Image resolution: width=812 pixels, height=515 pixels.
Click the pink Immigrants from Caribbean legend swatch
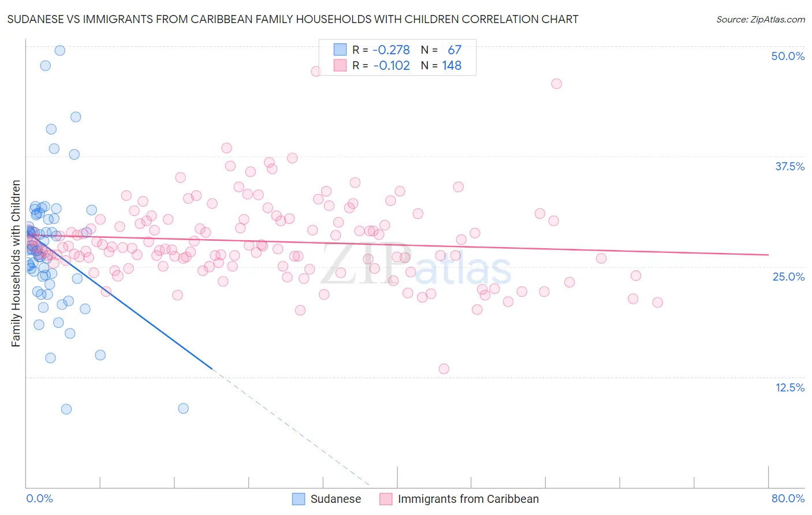click(x=386, y=499)
